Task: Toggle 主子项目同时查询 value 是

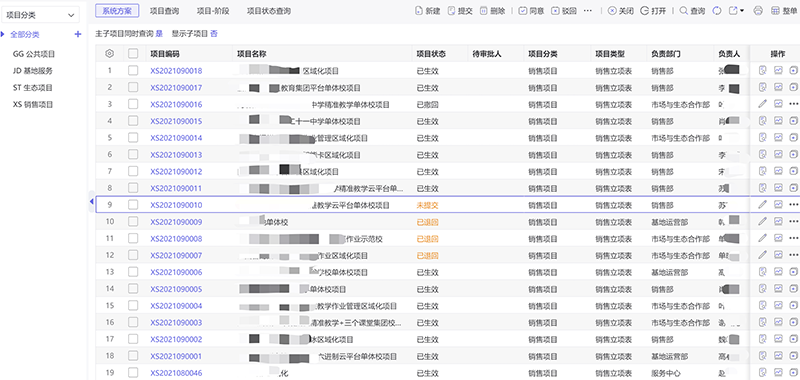Action: pyautogui.click(x=159, y=34)
